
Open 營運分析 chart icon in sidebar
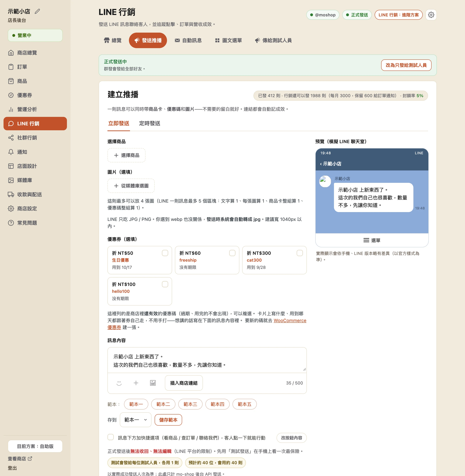11,109
